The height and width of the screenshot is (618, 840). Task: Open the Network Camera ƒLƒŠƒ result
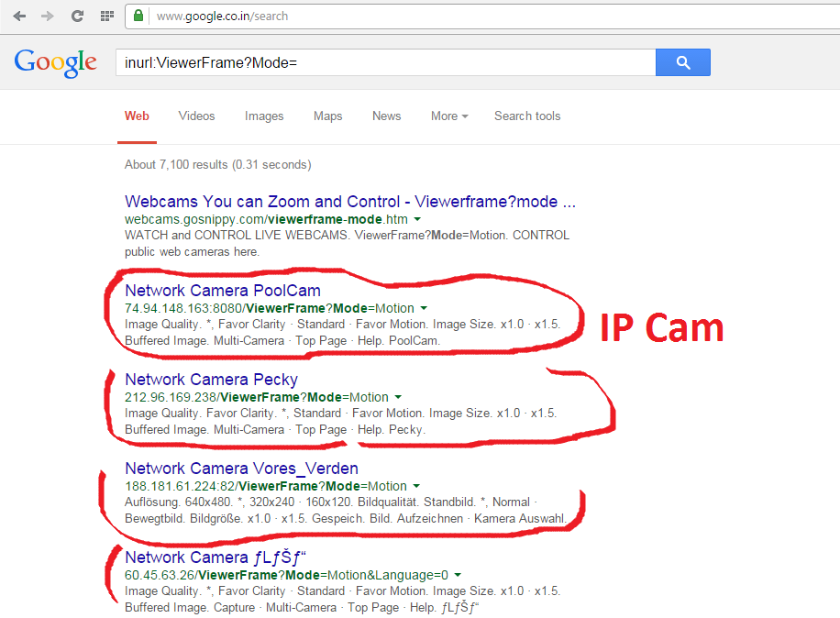click(215, 557)
